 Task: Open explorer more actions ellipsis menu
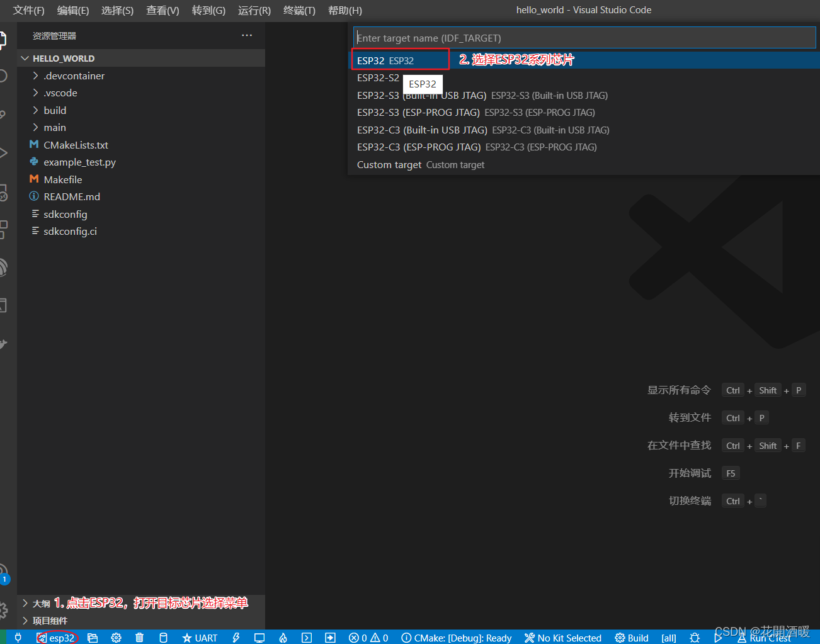click(x=247, y=35)
